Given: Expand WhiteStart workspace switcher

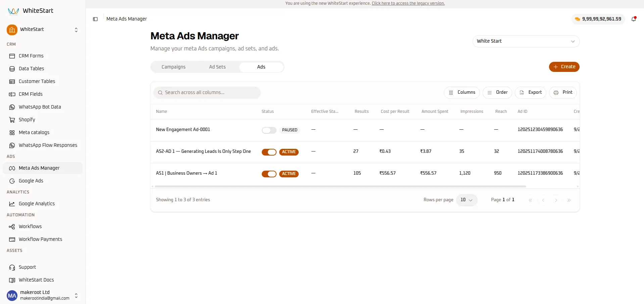Looking at the screenshot, I should pyautogui.click(x=43, y=30).
